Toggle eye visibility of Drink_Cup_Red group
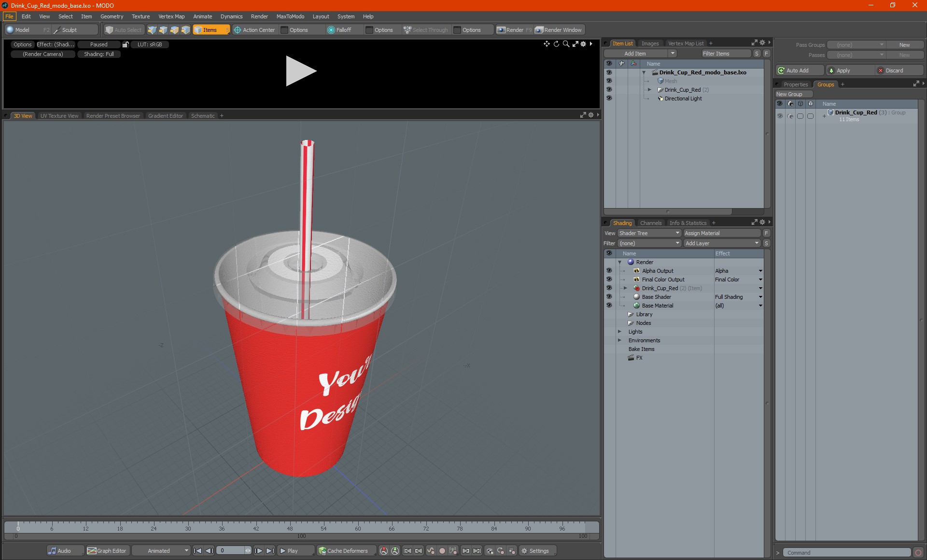Viewport: 927px width, 560px height. click(780, 116)
